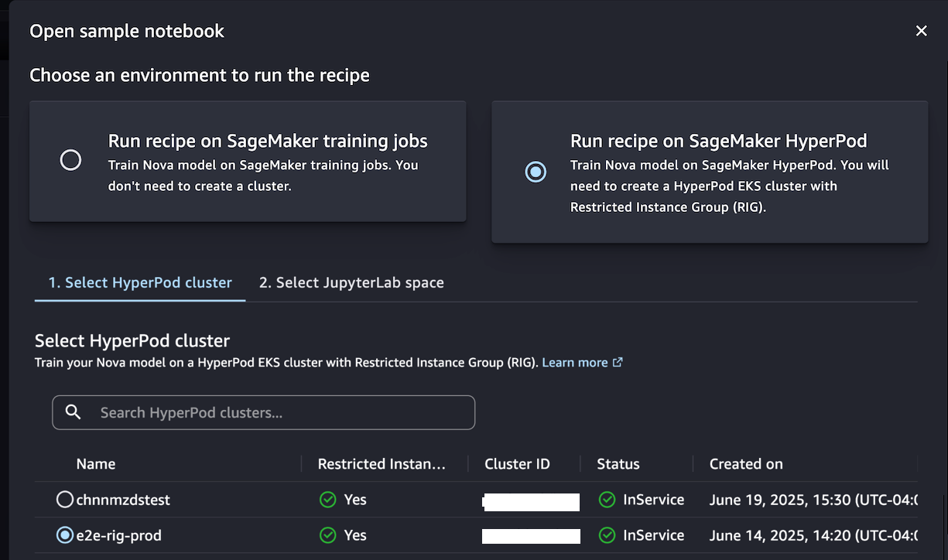The height and width of the screenshot is (560, 948).
Task: Click the Cluster ID column header
Action: tap(517, 464)
